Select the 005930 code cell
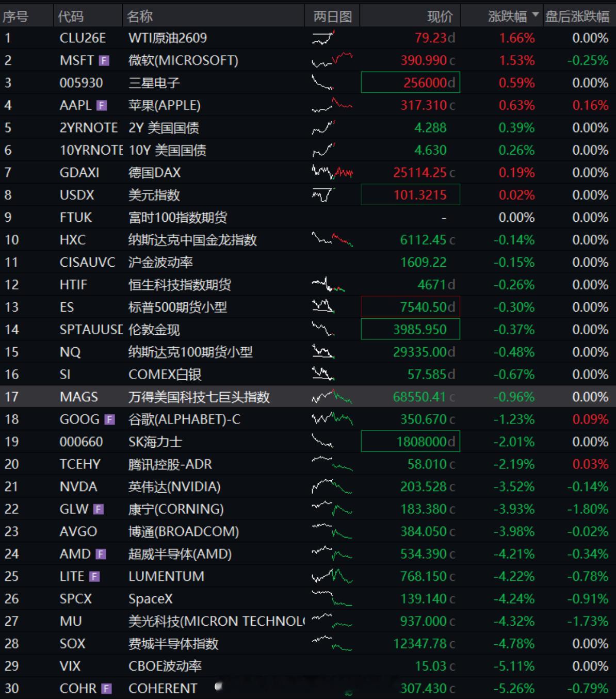Image resolution: width=616 pixels, height=699 pixels. tap(81, 83)
